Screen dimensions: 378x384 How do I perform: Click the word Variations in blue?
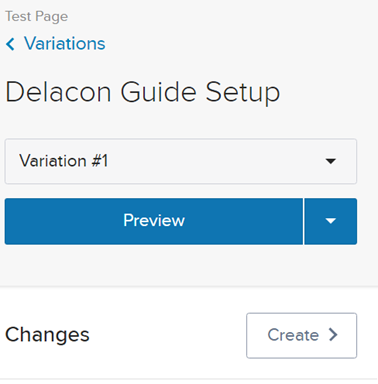tap(65, 44)
